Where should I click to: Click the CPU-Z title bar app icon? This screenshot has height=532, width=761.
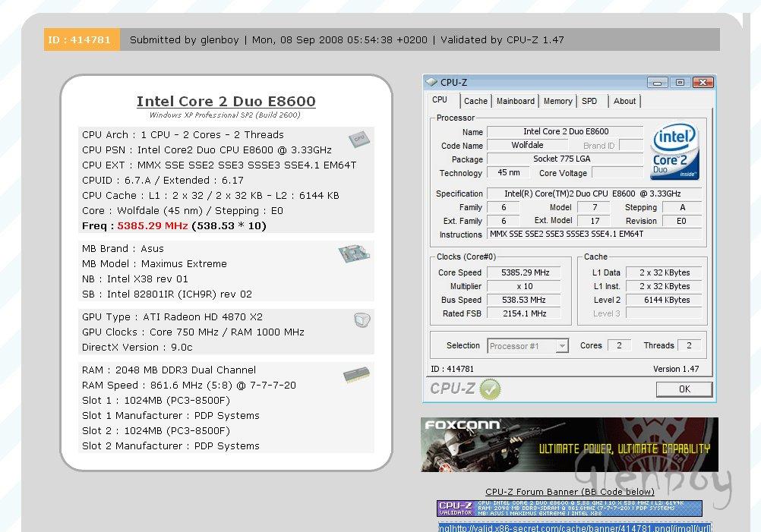432,82
